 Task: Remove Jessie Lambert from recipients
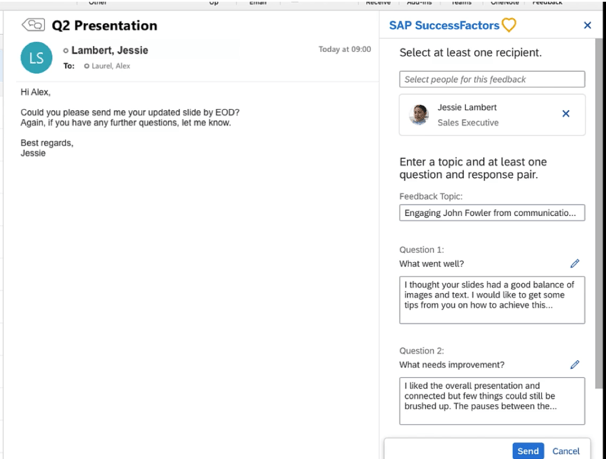coord(566,114)
